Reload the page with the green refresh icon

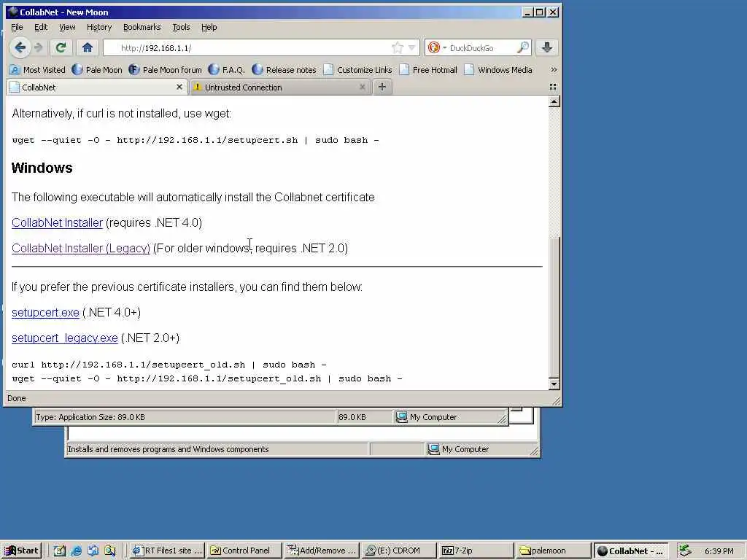point(61,47)
